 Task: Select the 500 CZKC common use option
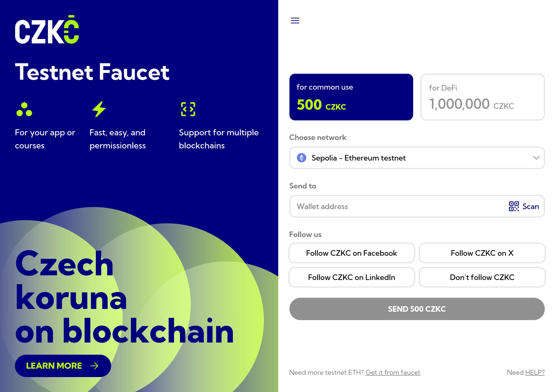pyautogui.click(x=351, y=97)
